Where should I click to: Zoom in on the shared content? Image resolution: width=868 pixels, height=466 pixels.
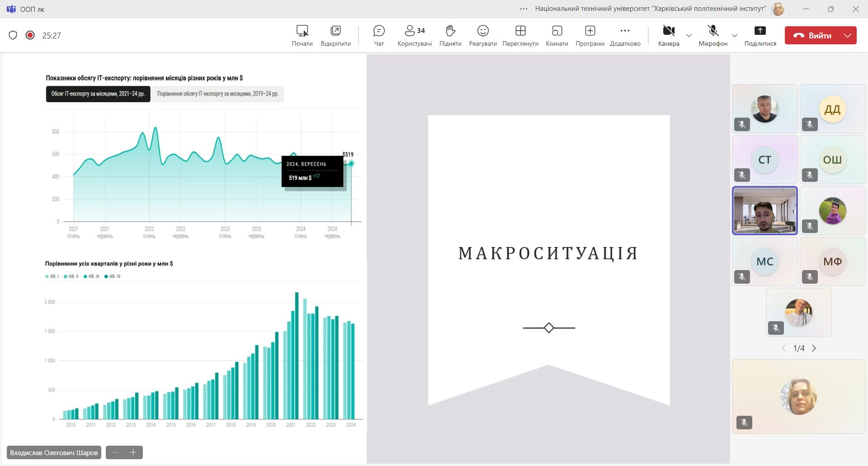pyautogui.click(x=133, y=452)
